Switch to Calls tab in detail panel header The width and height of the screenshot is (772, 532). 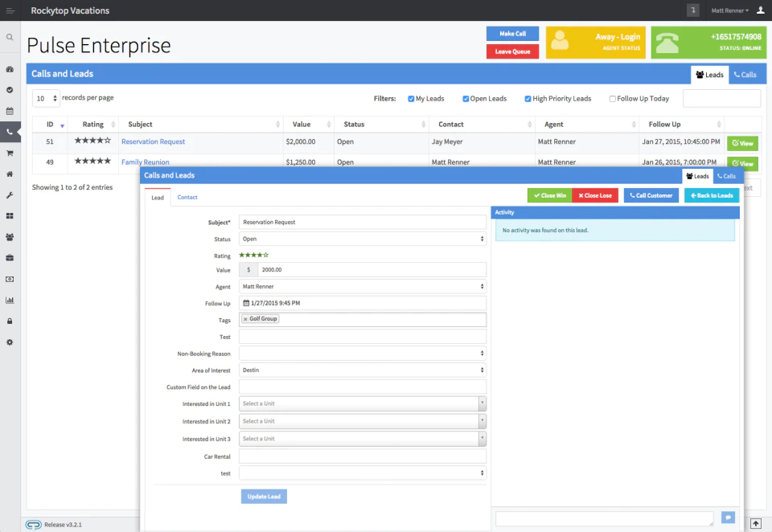click(x=727, y=176)
